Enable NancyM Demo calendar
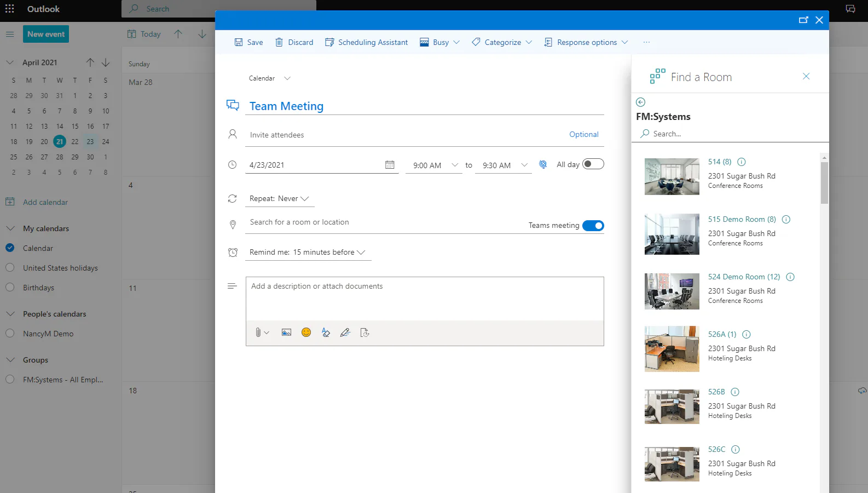This screenshot has width=868, height=493. tap(10, 333)
